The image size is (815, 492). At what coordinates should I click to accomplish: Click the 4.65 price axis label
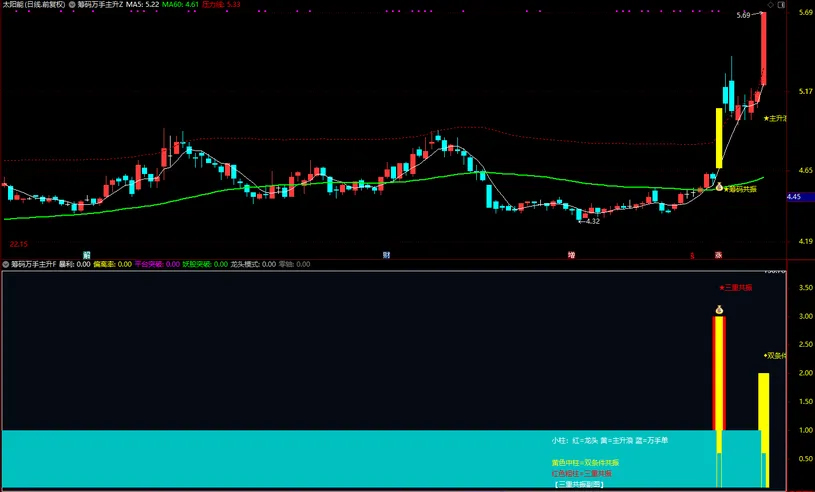click(x=806, y=170)
